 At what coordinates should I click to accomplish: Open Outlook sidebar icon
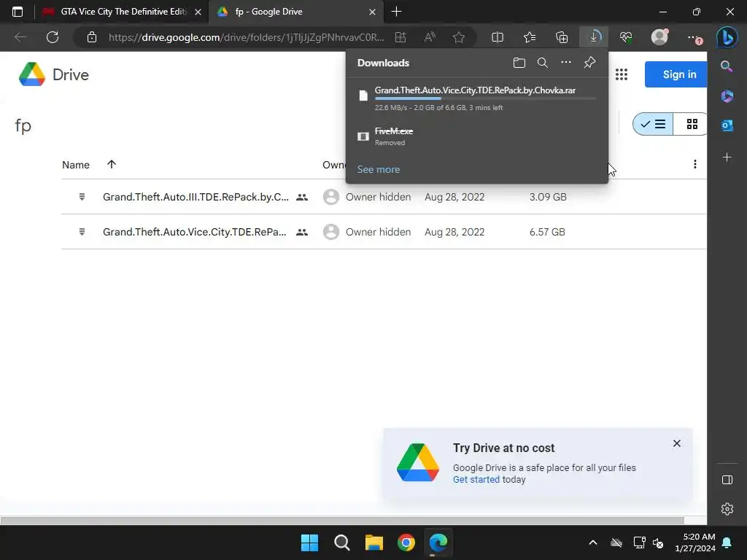[x=727, y=125]
